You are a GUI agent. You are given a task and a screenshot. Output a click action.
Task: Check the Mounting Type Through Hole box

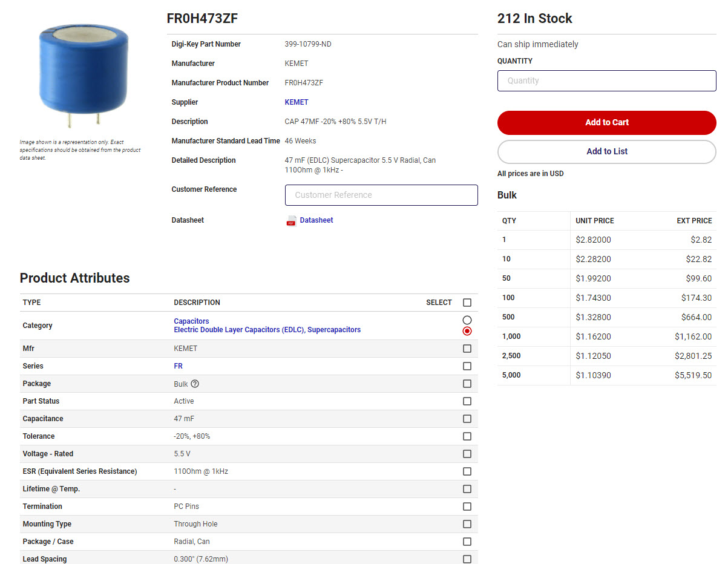(x=467, y=524)
